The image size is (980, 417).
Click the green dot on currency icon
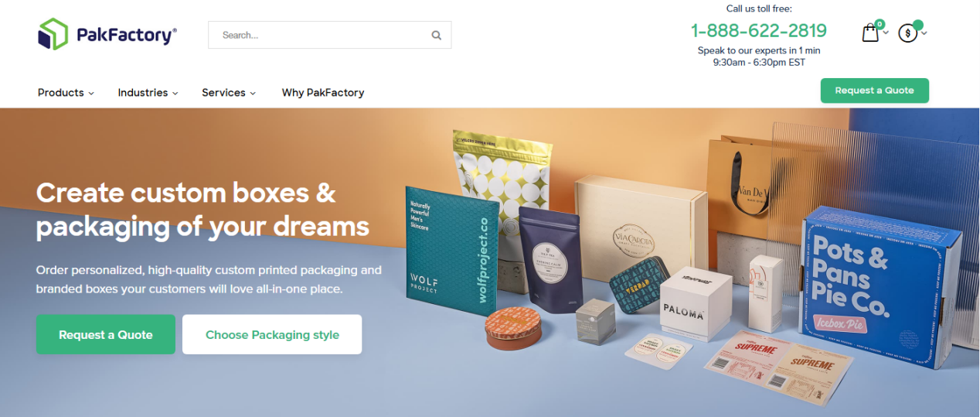[x=917, y=25]
